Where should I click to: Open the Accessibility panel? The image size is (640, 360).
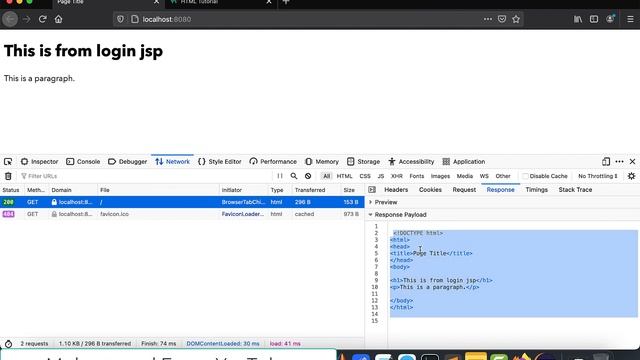pyautogui.click(x=411, y=162)
